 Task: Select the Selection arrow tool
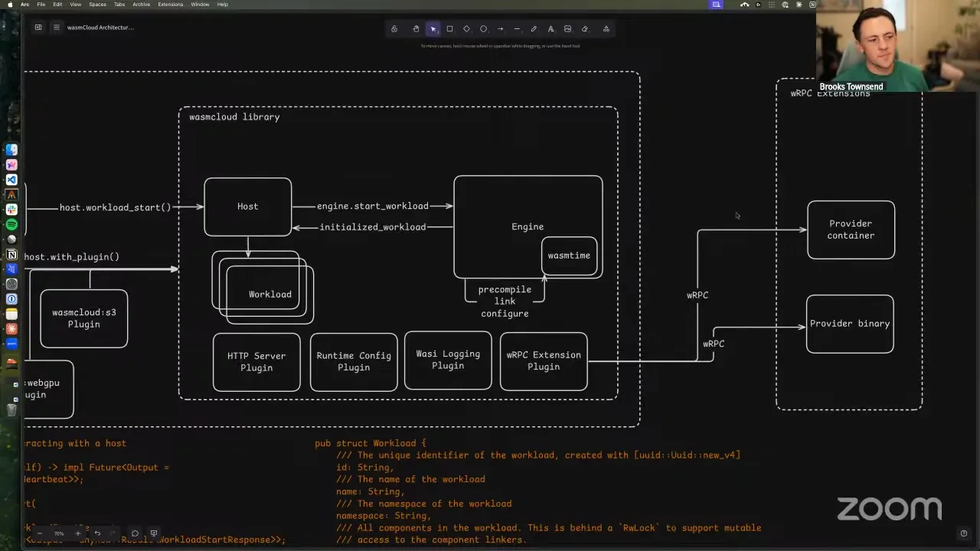tap(433, 29)
